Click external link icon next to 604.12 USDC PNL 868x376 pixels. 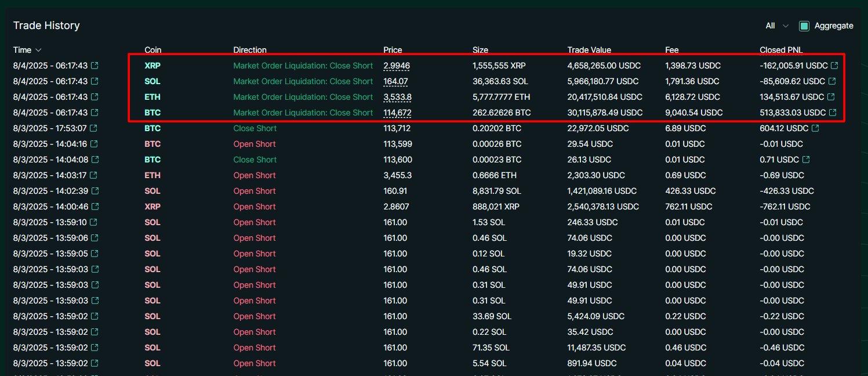click(x=815, y=128)
